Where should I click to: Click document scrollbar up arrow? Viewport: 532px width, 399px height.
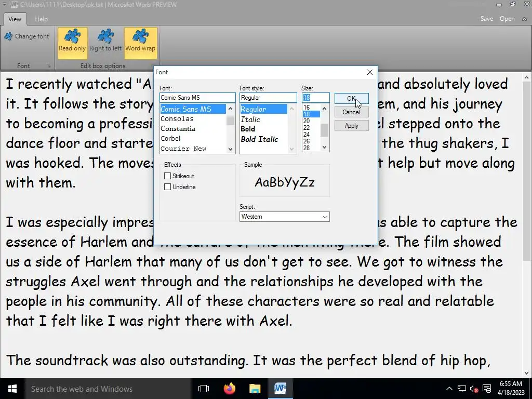[527, 77]
